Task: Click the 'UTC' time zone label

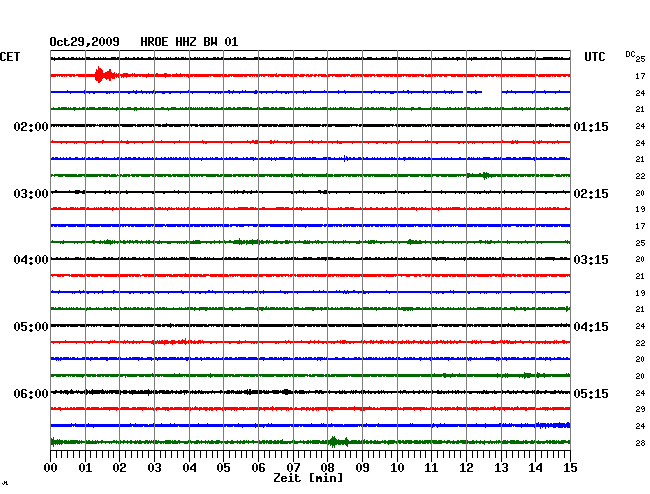Action: [594, 57]
